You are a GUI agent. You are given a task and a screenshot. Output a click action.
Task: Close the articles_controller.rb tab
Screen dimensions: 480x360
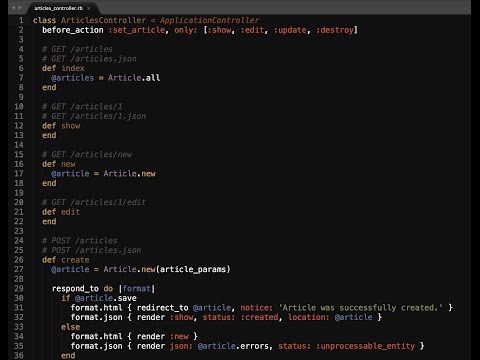tap(89, 8)
